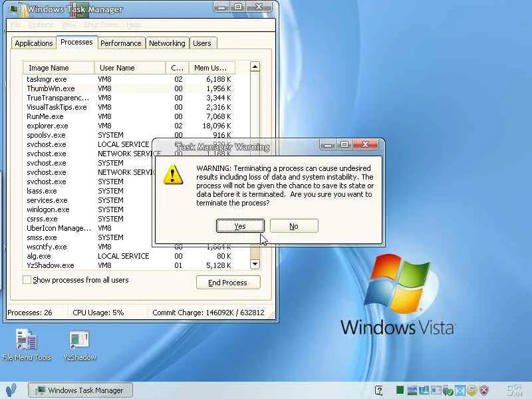Open the Start button on the taskbar

(11, 390)
